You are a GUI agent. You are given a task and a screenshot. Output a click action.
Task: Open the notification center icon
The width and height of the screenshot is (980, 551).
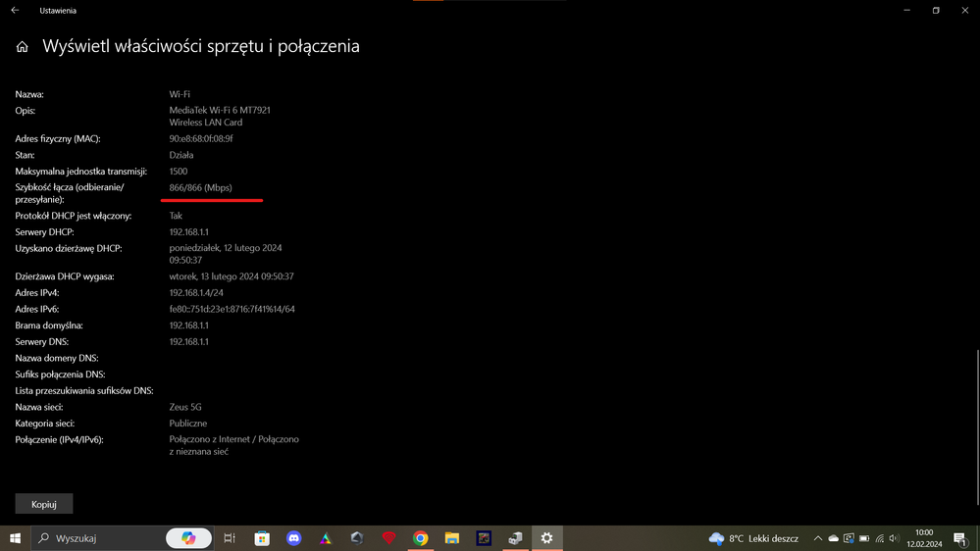(x=960, y=538)
